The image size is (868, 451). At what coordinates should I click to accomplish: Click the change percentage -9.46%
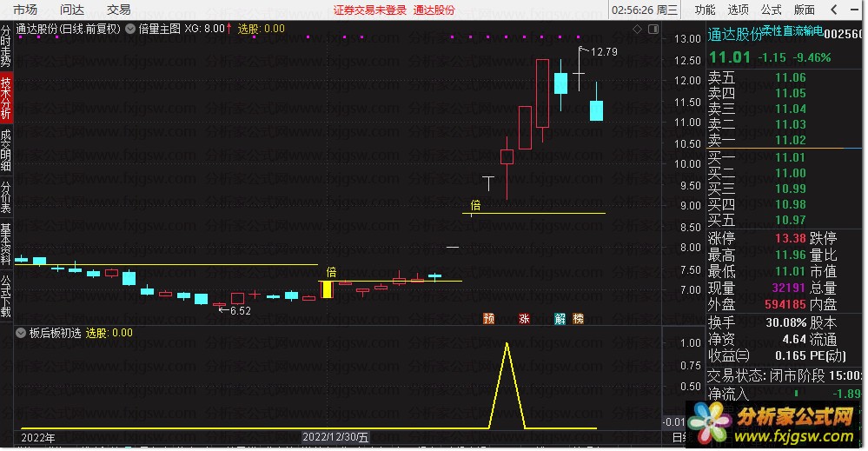coord(812,58)
